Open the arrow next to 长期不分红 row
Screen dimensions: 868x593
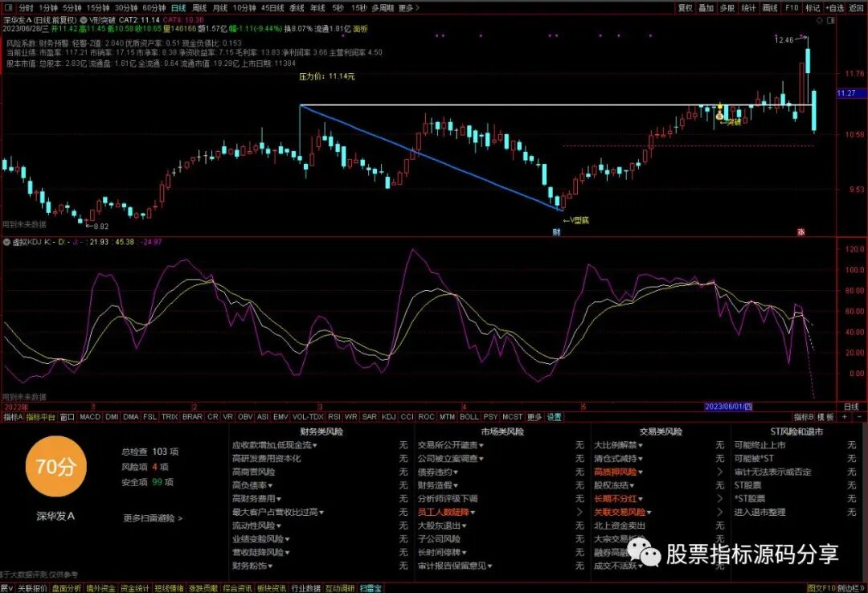pos(720,498)
